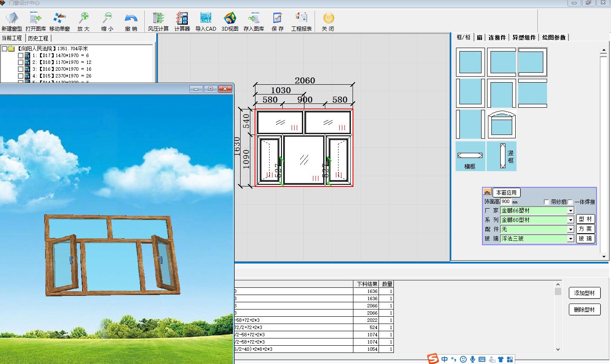Click the 删除型材 button
The image size is (611, 364).
pyautogui.click(x=584, y=310)
